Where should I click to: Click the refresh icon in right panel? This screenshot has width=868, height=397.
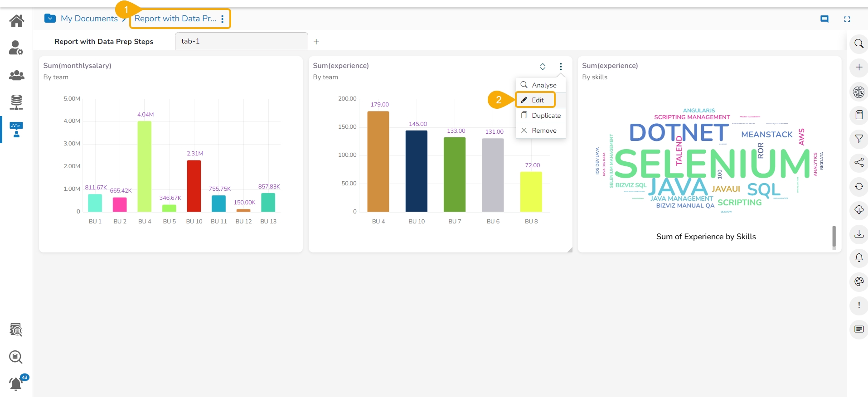click(x=859, y=186)
